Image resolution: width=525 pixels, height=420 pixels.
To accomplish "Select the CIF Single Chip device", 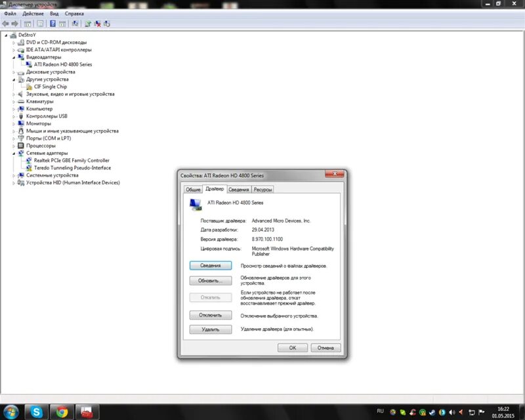I will [x=51, y=87].
